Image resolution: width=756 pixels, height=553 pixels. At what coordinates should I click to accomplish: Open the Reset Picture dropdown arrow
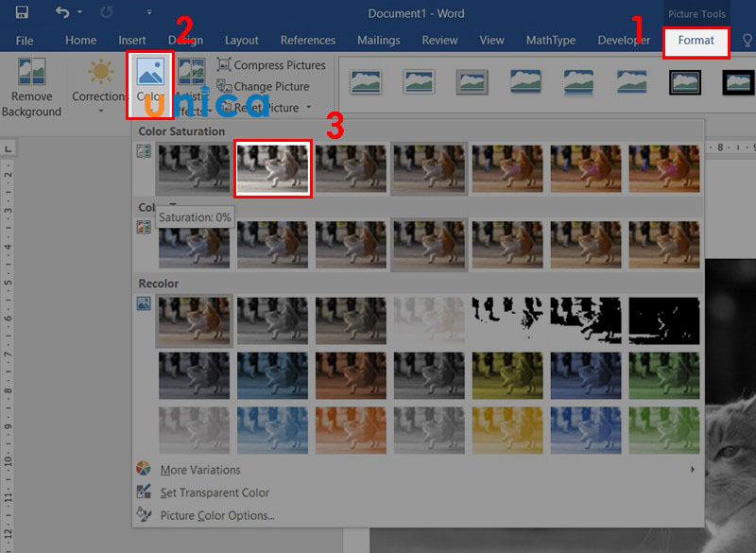point(309,108)
